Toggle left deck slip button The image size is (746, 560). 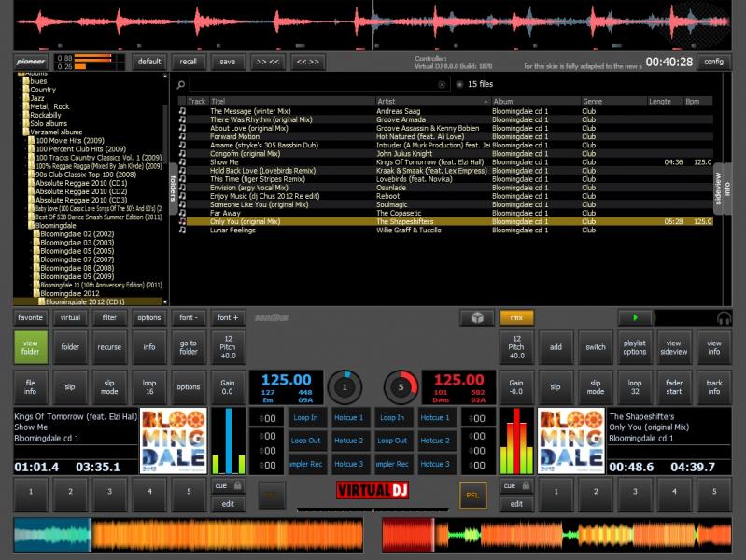pos(70,387)
